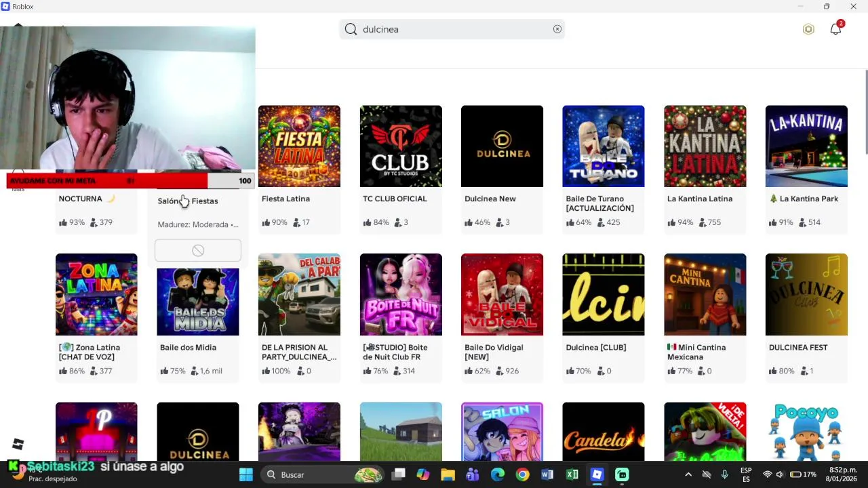This screenshot has height=488, width=868.
Task: Open the Boite de Nuit FR thumbnail
Action: pos(401,294)
